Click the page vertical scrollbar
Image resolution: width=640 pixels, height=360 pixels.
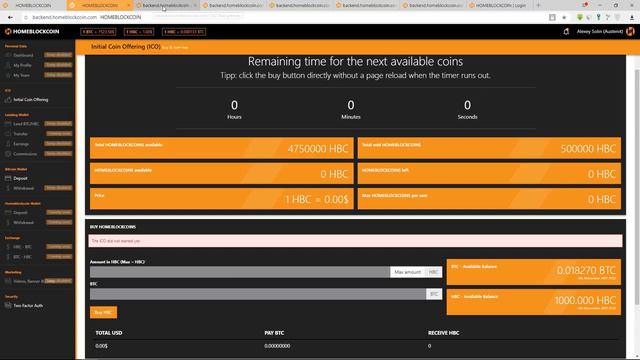point(637,187)
